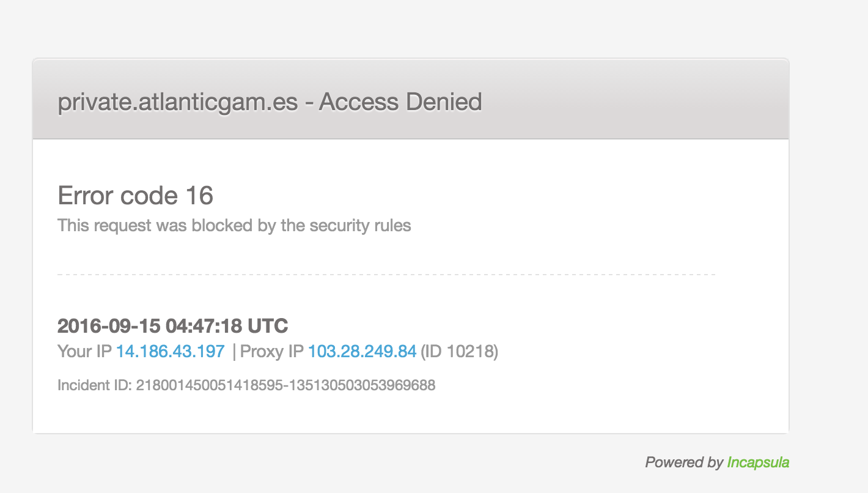Screen dimensions: 868x493
Task: Click the 'Powered by' footer text
Action: click(683, 462)
